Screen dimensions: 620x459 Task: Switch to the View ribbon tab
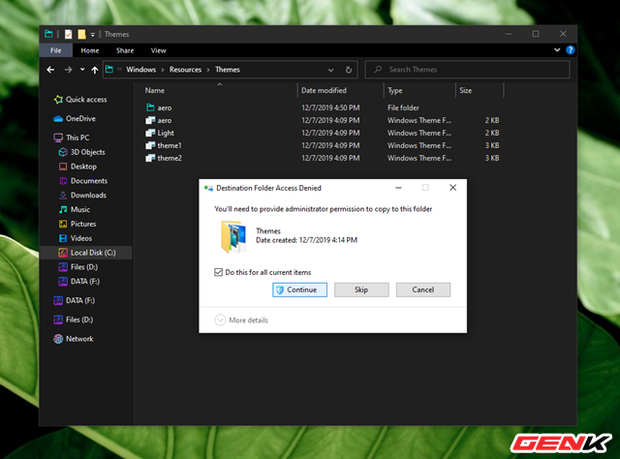point(158,50)
